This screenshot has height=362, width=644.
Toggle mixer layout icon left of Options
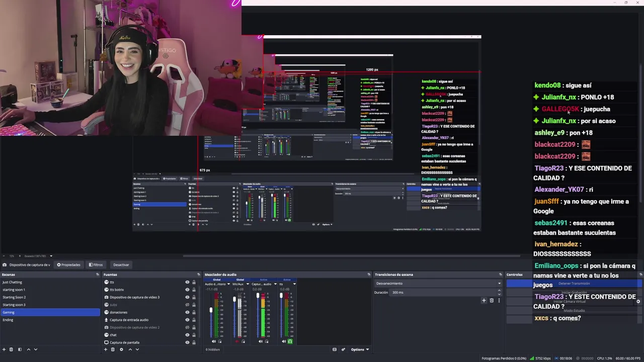tap(335, 349)
